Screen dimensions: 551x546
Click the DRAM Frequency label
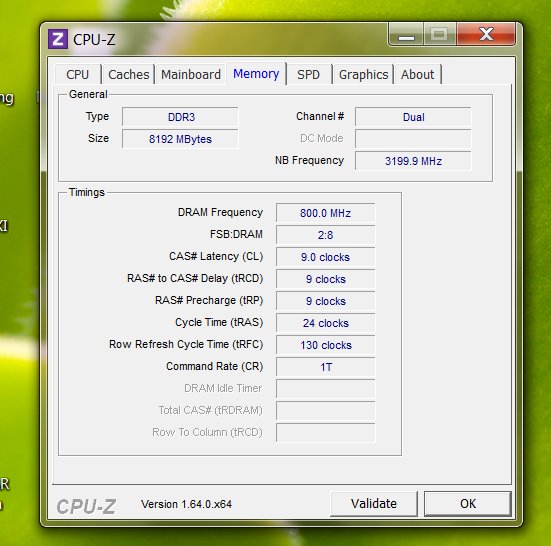point(220,212)
